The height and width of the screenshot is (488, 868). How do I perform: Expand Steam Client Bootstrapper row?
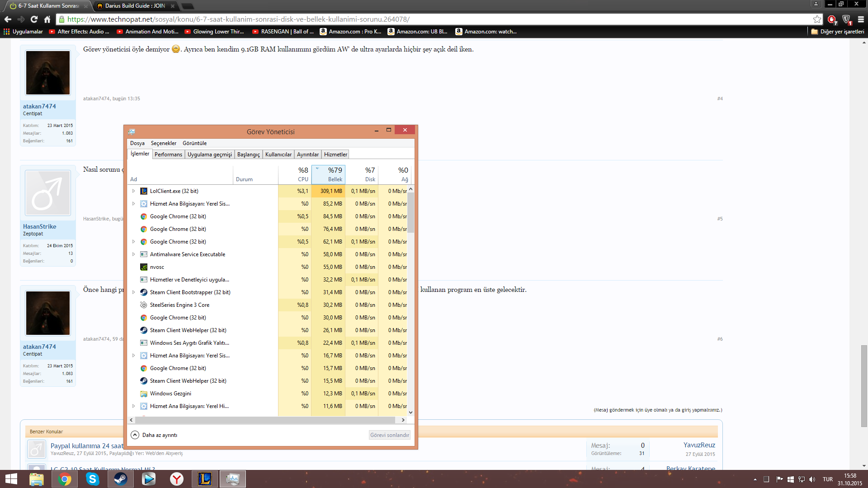(x=133, y=292)
